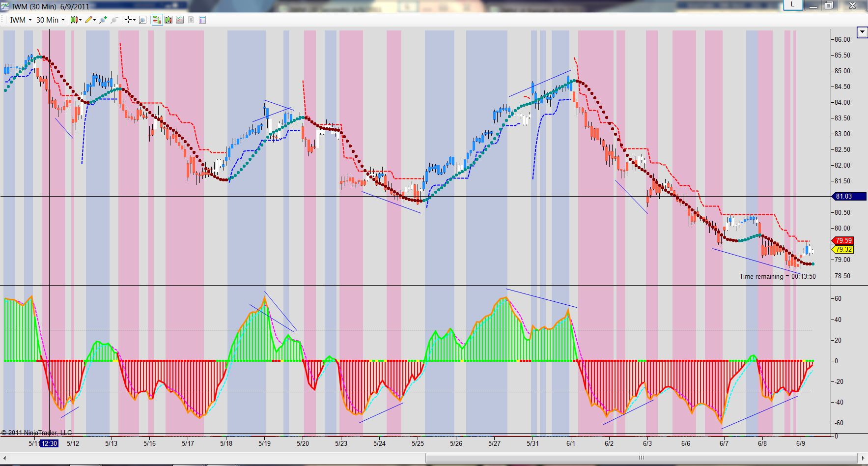The height and width of the screenshot is (466, 868).
Task: Click the 86.00 price axis label
Action: (842, 39)
